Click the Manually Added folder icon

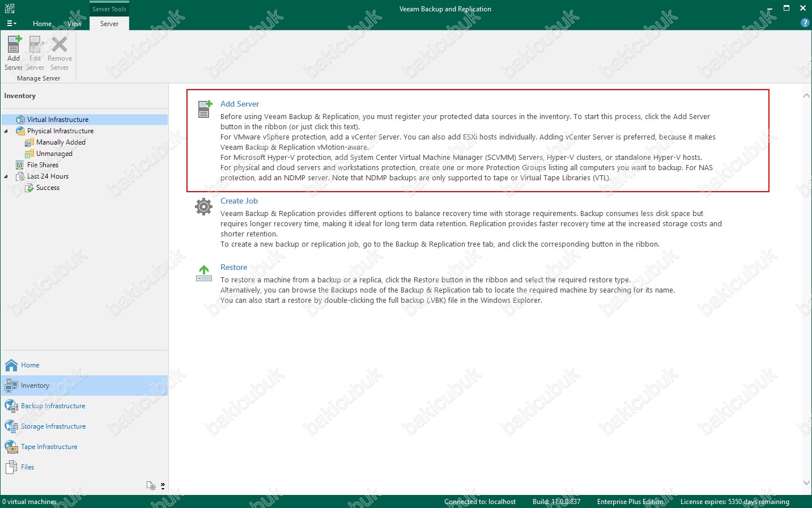29,142
